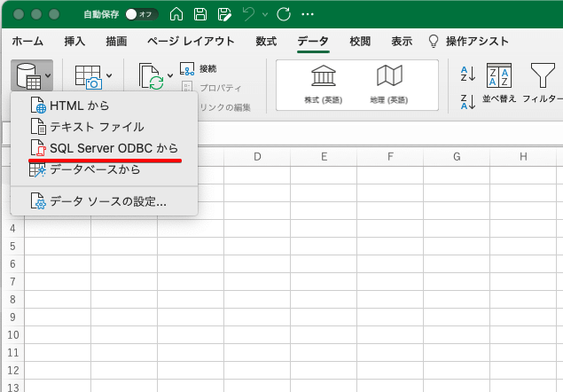Select column D header
Viewport: 563px width, 392px height.
[x=257, y=157]
